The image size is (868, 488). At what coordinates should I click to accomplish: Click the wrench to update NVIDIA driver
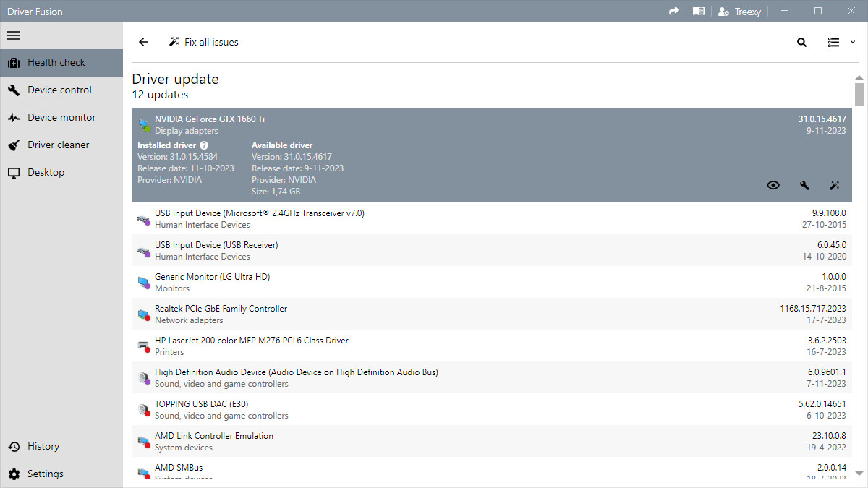tap(804, 185)
